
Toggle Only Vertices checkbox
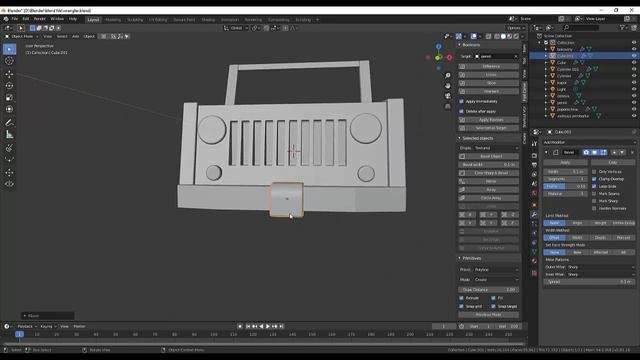[594, 172]
